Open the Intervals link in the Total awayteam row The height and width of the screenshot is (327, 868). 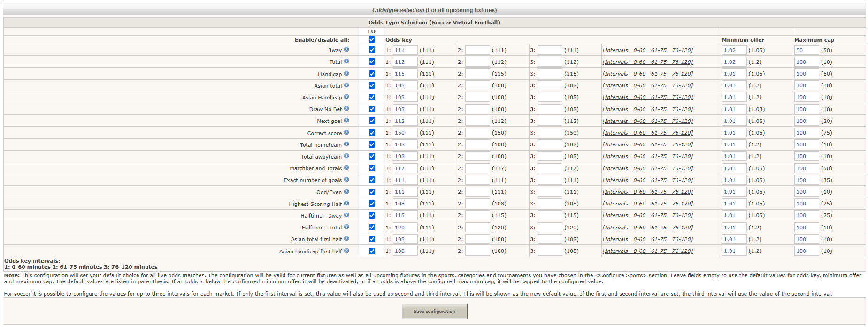(x=647, y=157)
